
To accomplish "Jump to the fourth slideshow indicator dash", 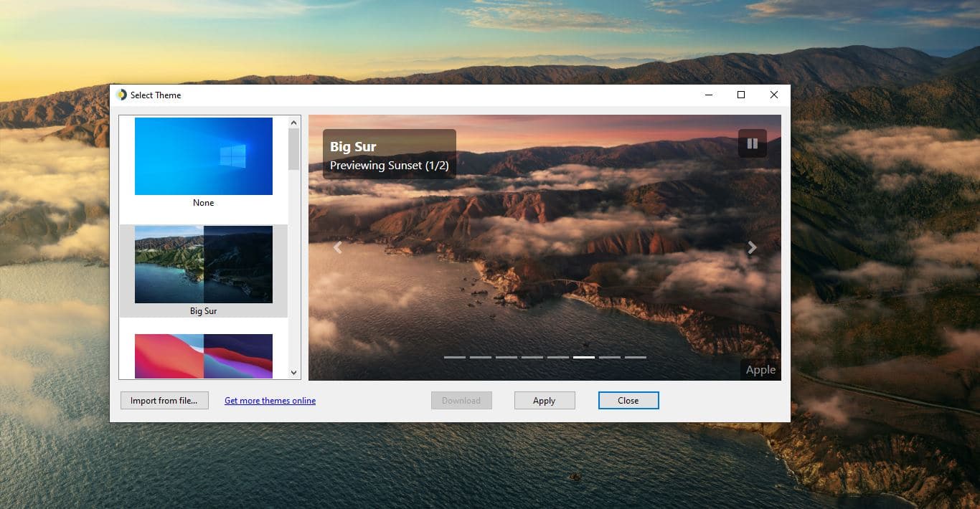I will pos(532,357).
